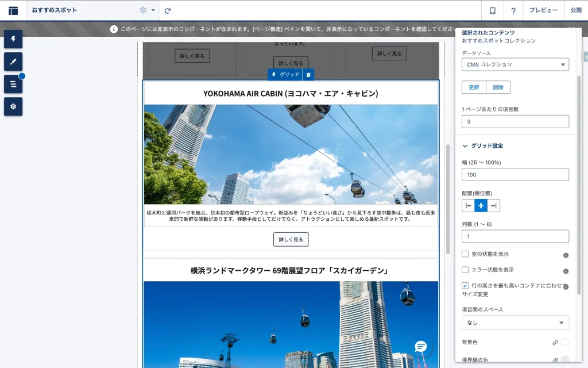Click the 背景色 color swatch

coord(565,342)
